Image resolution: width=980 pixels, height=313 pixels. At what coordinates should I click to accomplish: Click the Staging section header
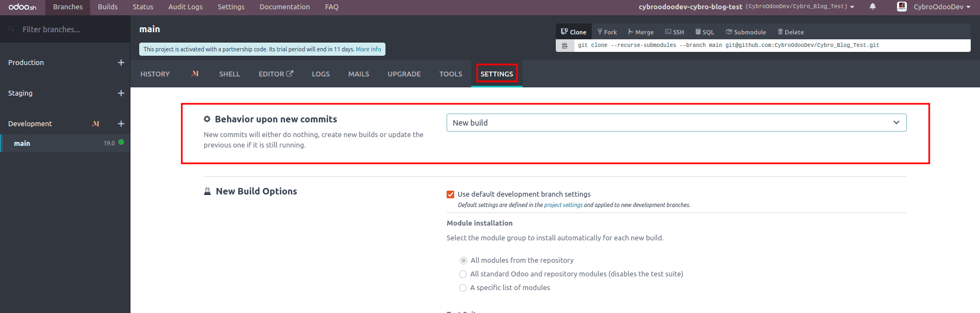[20, 93]
